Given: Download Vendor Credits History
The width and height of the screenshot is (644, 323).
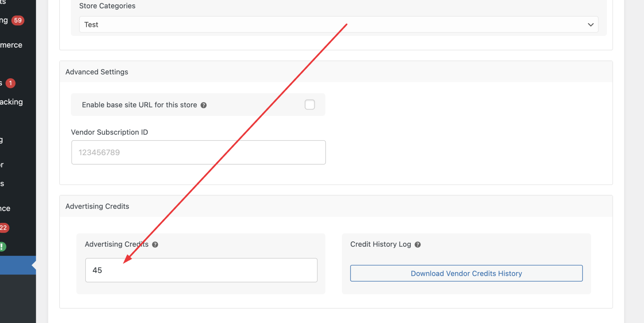Looking at the screenshot, I should click(x=466, y=273).
